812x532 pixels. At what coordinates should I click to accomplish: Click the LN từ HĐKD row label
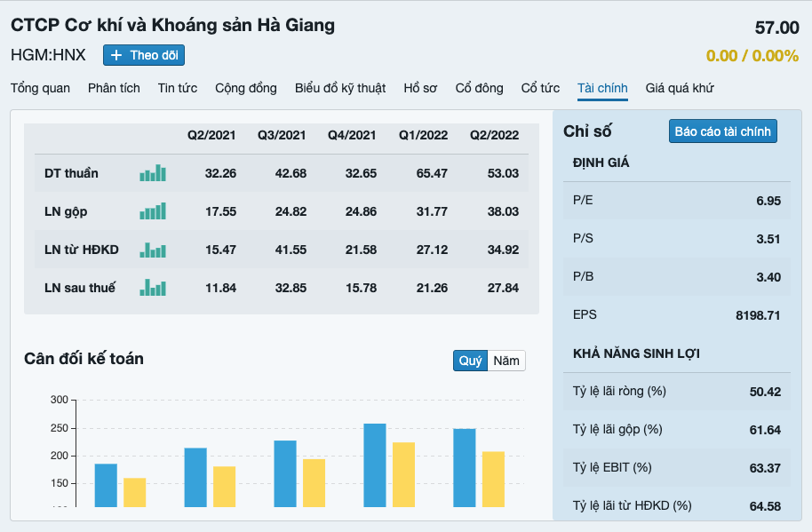click(82, 250)
